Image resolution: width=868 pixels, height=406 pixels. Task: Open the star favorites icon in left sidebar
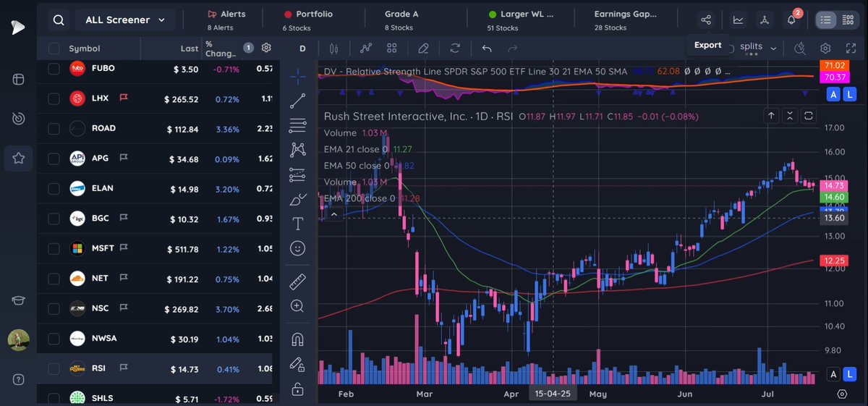tap(18, 158)
